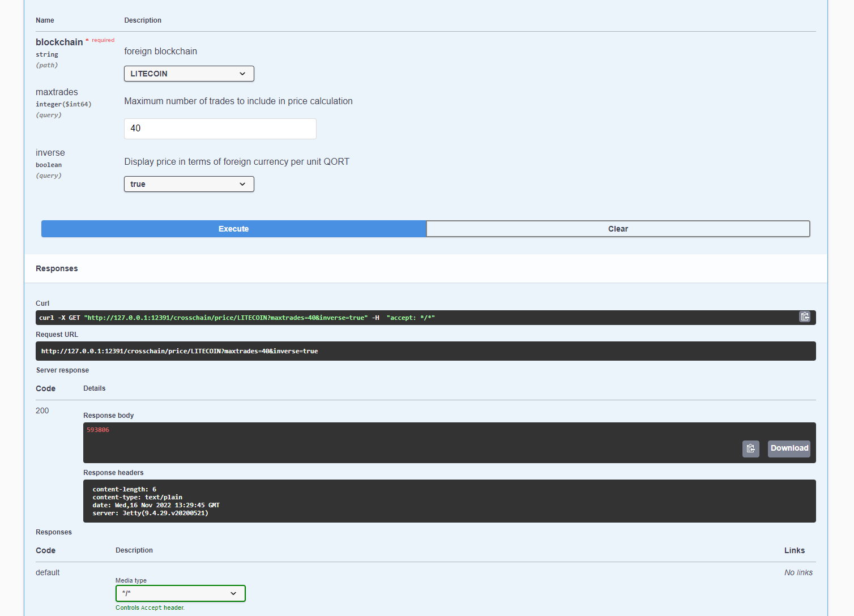Image resolution: width=854 pixels, height=616 pixels.
Task: Click the Responses section heading
Action: (57, 268)
